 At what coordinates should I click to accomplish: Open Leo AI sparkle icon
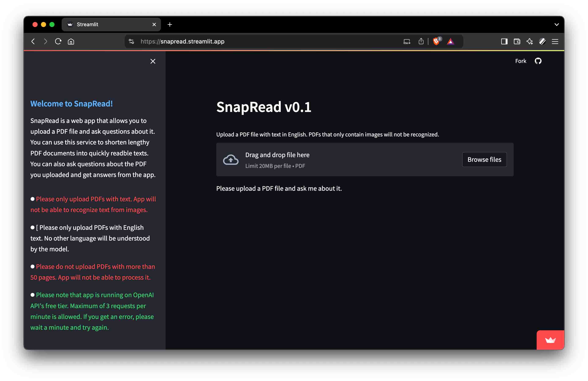[x=529, y=42]
